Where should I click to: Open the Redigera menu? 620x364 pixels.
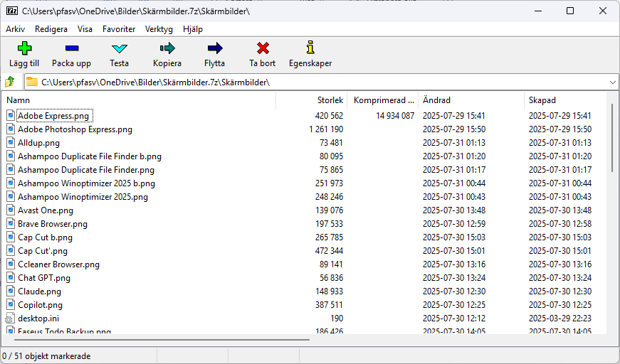pos(51,29)
